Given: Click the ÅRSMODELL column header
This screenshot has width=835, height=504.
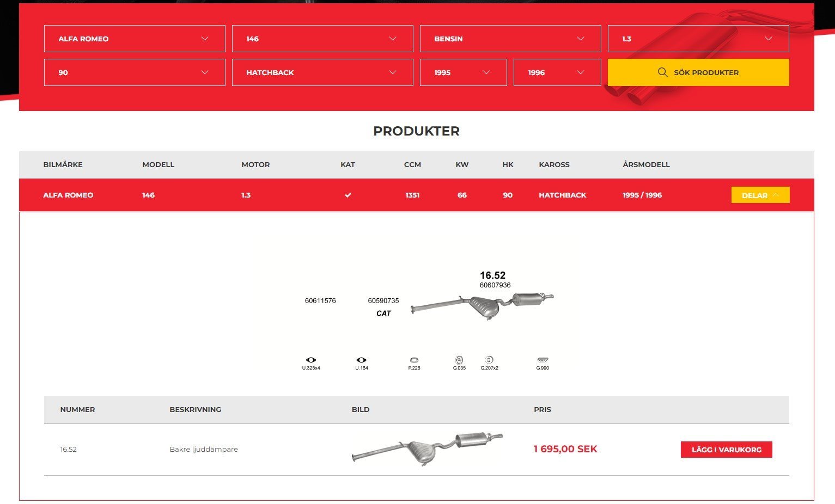Looking at the screenshot, I should pyautogui.click(x=646, y=164).
